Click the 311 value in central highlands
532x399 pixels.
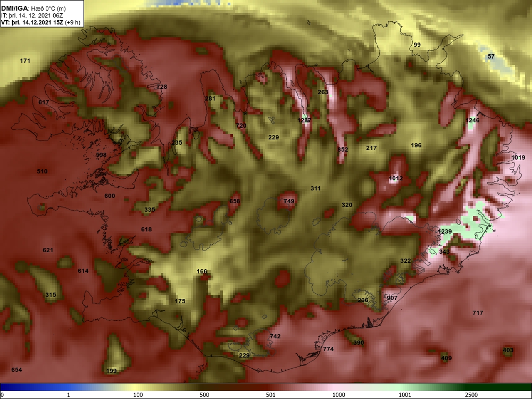[315, 188]
